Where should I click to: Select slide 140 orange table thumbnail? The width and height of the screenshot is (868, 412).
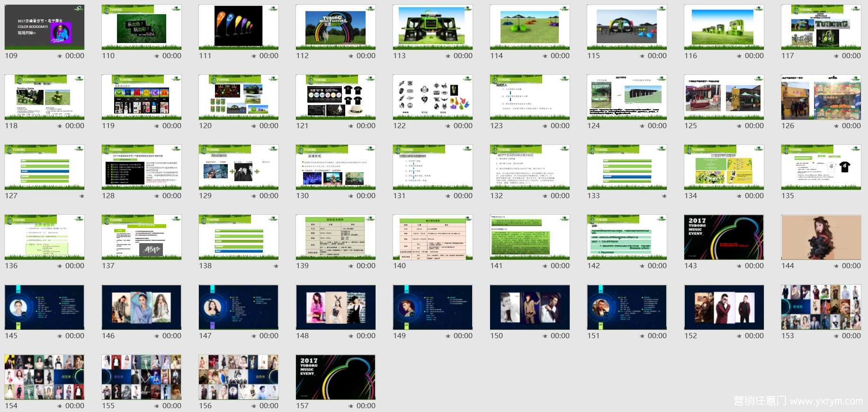pyautogui.click(x=433, y=237)
